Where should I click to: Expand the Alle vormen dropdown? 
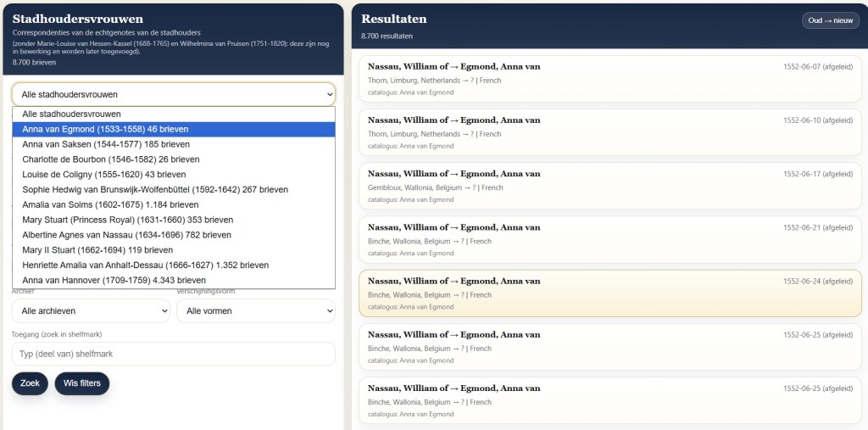pyautogui.click(x=255, y=311)
